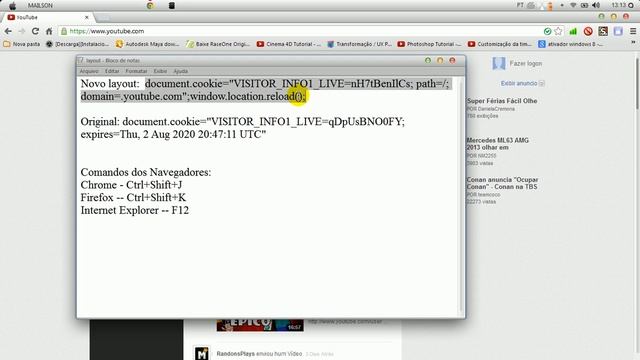
Task: Open the PT language indicator
Action: (x=520, y=5)
